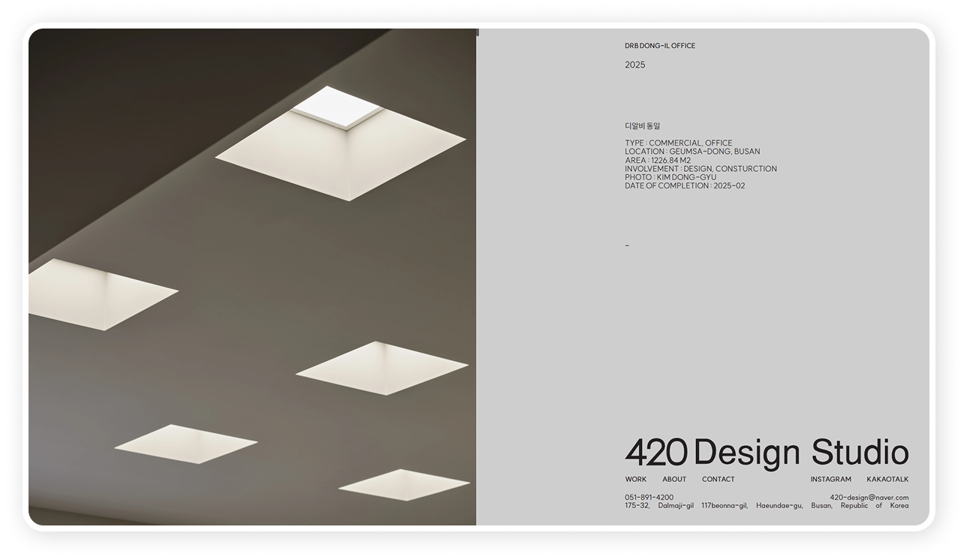This screenshot has height=560, width=964.
Task: Open the KAKAOTALK link
Action: click(887, 479)
